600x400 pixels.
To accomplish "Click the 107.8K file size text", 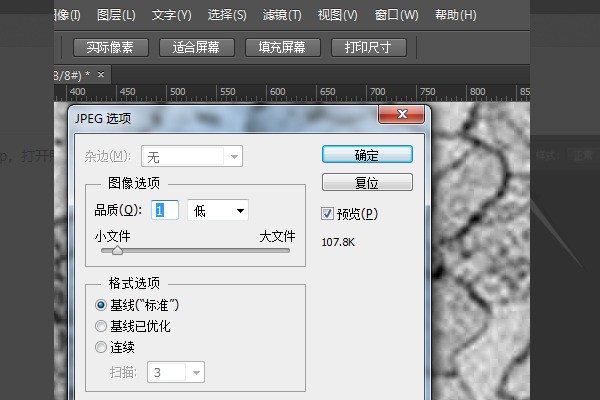I will [x=338, y=242].
